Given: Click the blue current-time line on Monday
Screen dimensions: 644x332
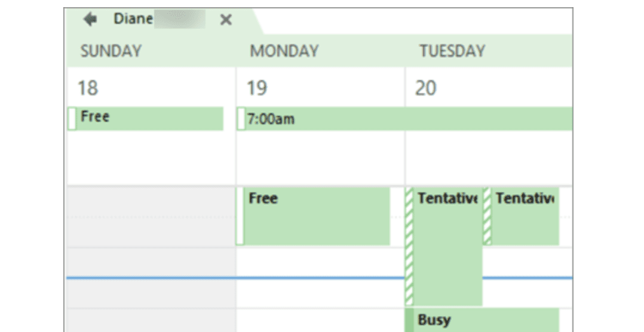Looking at the screenshot, I should (x=320, y=278).
